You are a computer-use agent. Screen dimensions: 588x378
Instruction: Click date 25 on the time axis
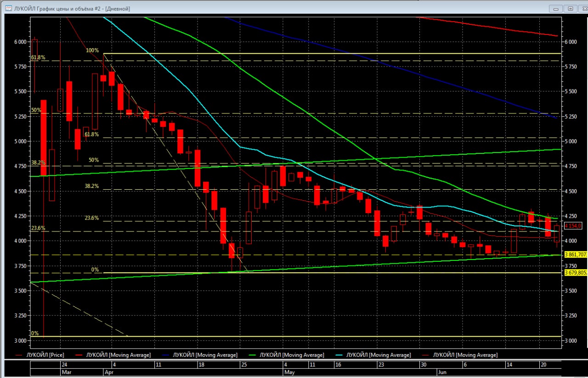coord(243,365)
